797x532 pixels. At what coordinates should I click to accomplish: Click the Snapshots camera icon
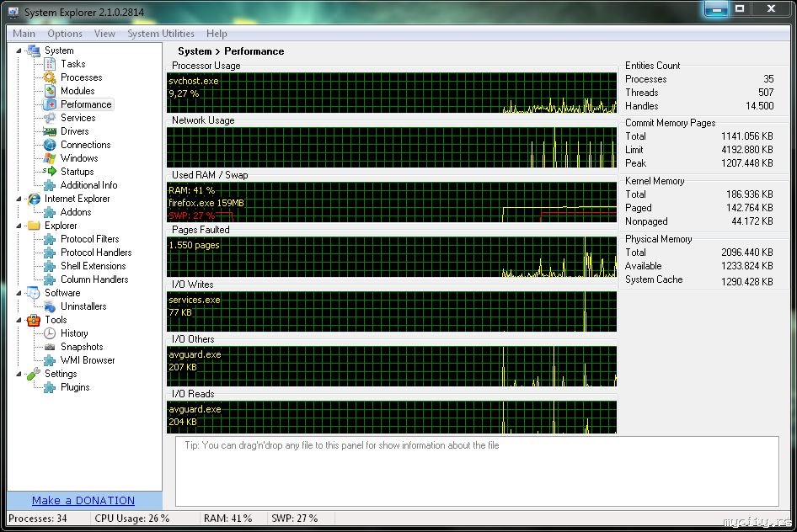click(50, 347)
